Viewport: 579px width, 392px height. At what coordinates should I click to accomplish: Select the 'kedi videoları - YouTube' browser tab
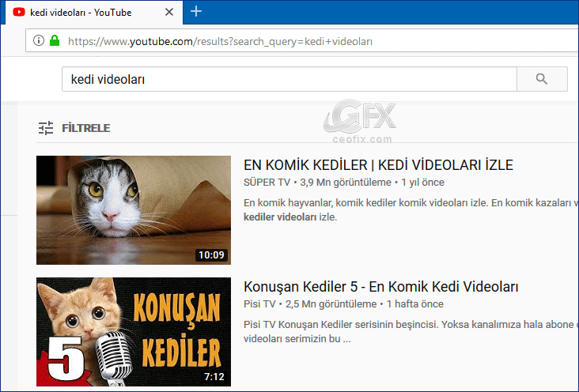(94, 13)
